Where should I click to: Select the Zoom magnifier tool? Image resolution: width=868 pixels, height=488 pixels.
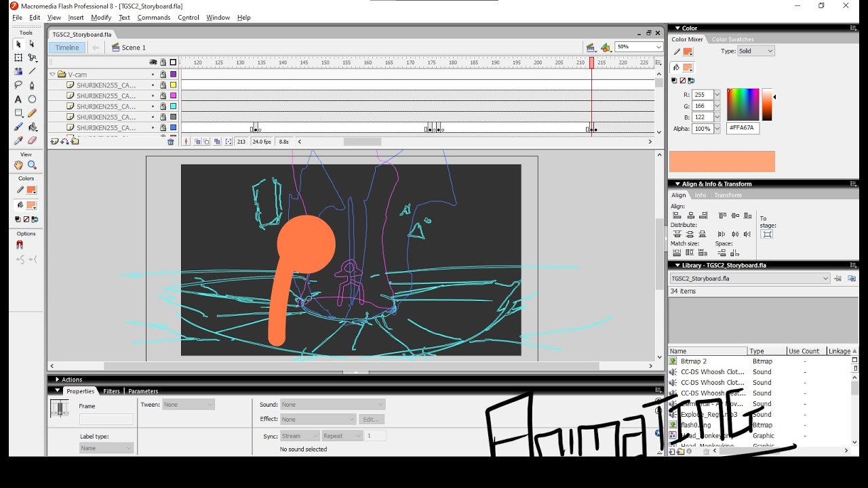click(x=32, y=165)
